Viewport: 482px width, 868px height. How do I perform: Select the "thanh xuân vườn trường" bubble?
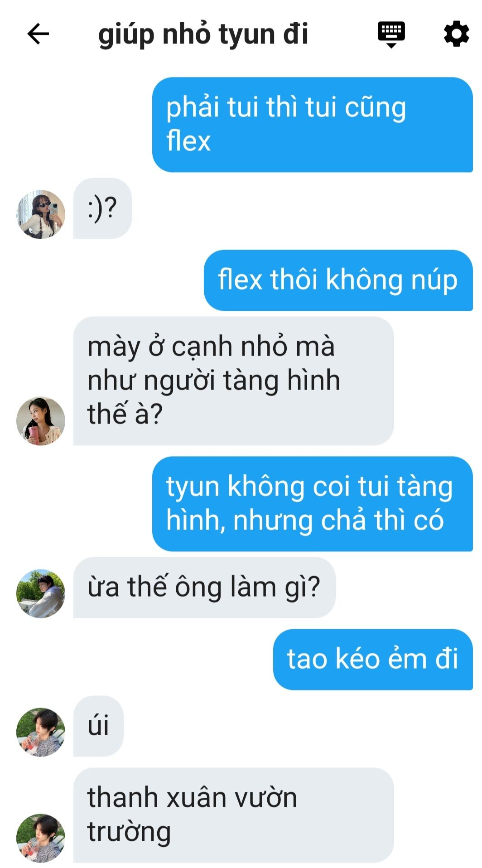point(233,815)
